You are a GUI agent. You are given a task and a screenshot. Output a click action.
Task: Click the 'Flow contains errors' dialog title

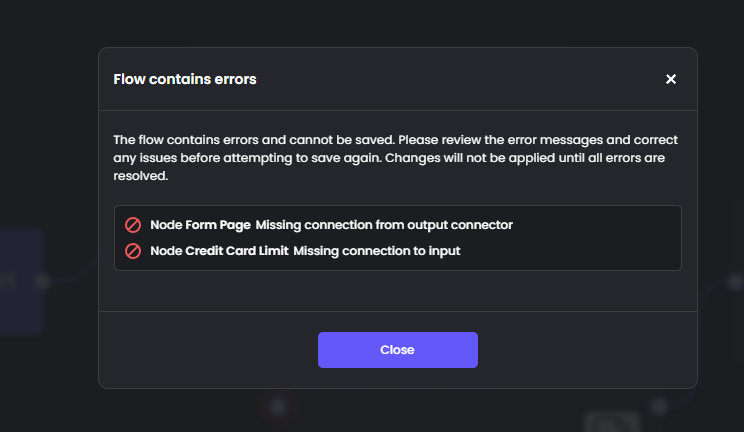pos(185,79)
